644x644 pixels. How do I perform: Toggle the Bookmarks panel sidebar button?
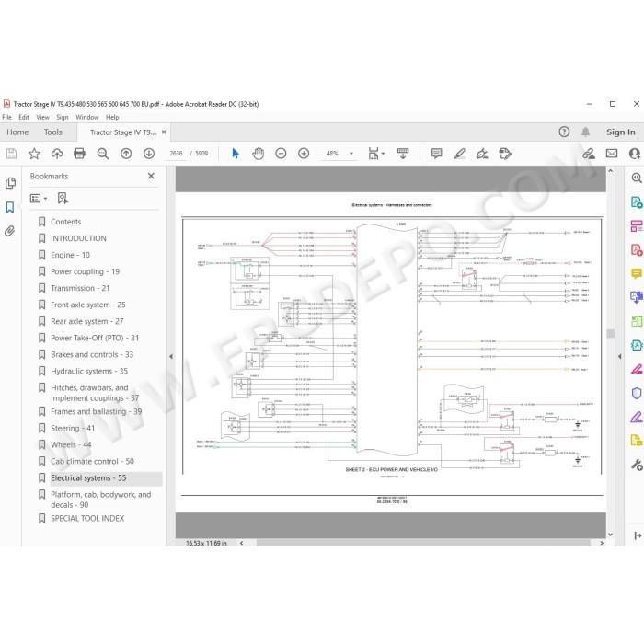click(x=10, y=207)
